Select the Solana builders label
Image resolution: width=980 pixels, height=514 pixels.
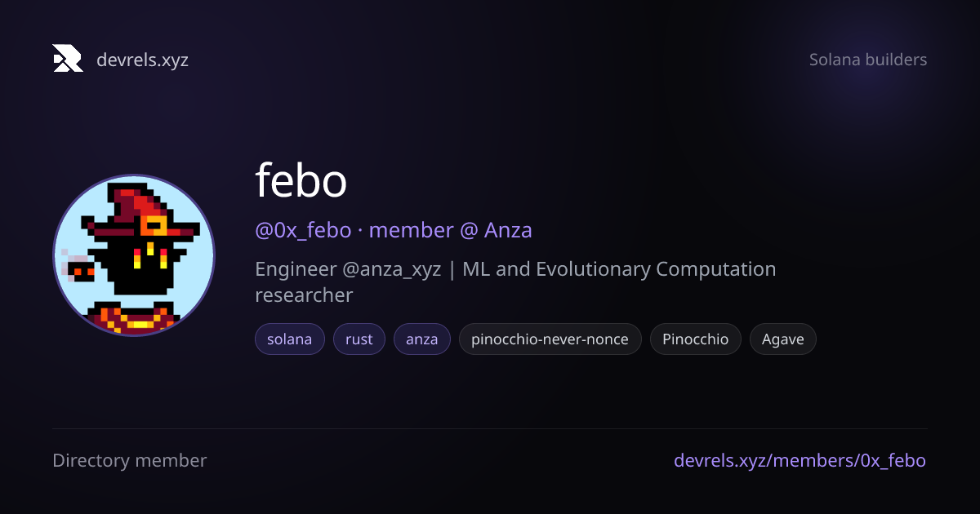click(868, 60)
